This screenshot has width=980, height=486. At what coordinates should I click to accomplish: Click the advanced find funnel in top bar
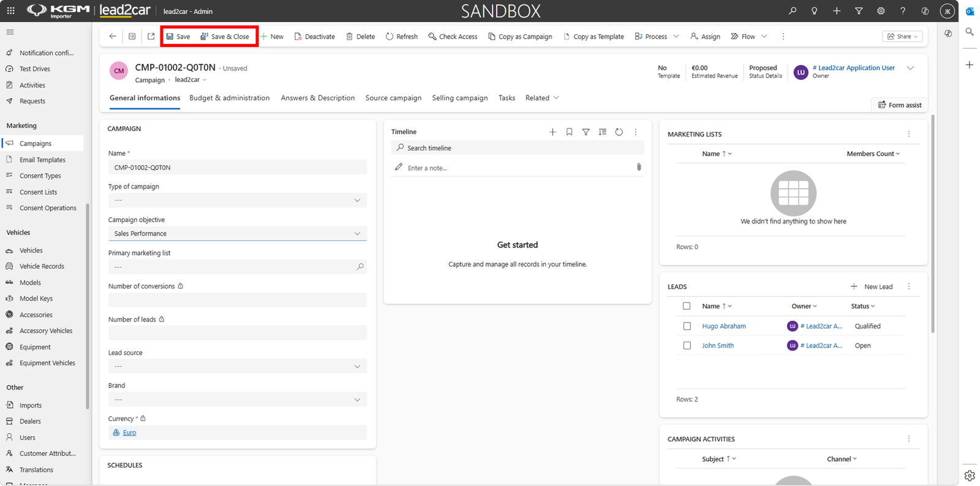[x=859, y=11]
